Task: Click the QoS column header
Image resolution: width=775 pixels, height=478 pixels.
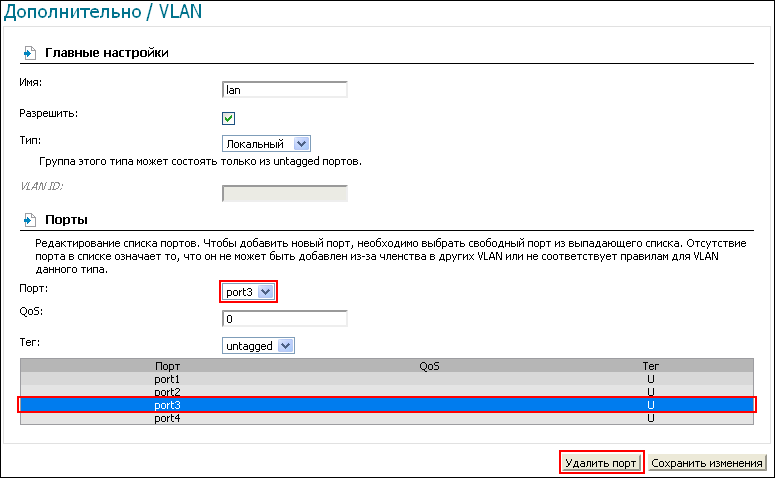Action: coord(429,366)
